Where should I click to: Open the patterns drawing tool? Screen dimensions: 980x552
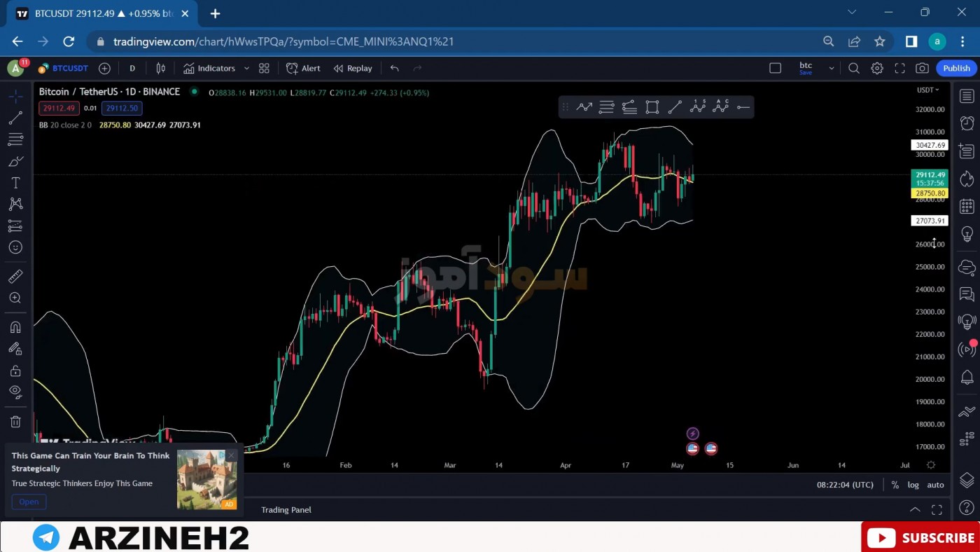click(15, 205)
